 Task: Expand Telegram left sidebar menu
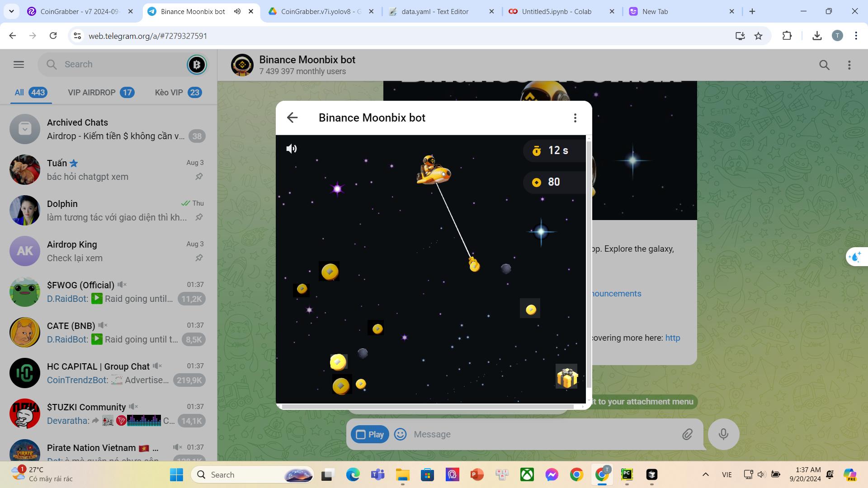click(19, 64)
